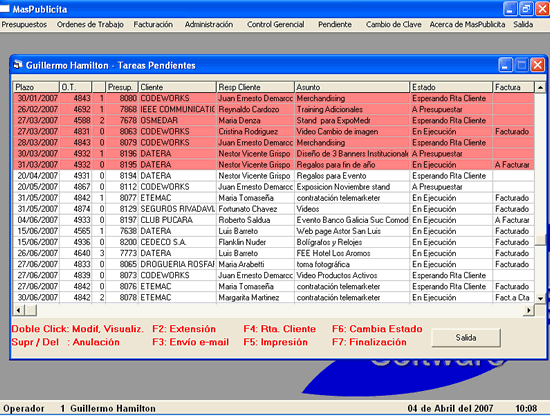Click 'Regalos para fin de año' cell
The width and height of the screenshot is (550, 416).
coord(352,165)
